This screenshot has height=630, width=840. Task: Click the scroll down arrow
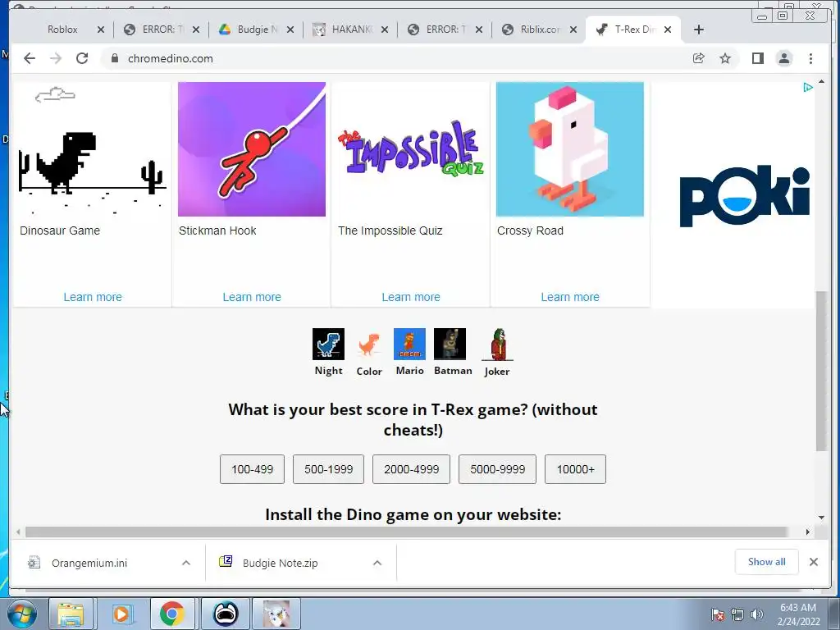point(821,518)
